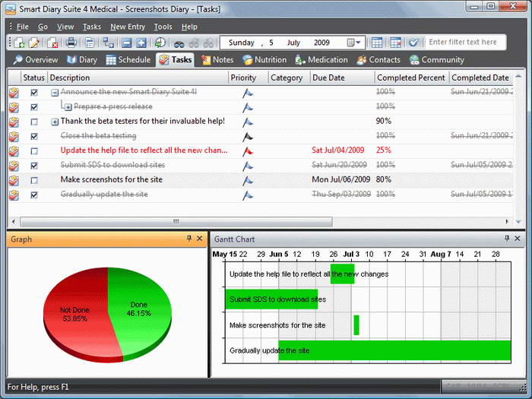This screenshot has height=399, width=532.
Task: Sort by the Category column header
Action: point(289,78)
